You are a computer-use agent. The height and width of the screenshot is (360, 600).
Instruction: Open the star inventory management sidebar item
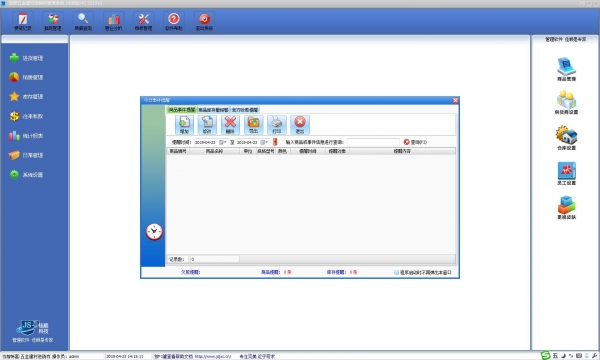pyautogui.click(x=26, y=97)
